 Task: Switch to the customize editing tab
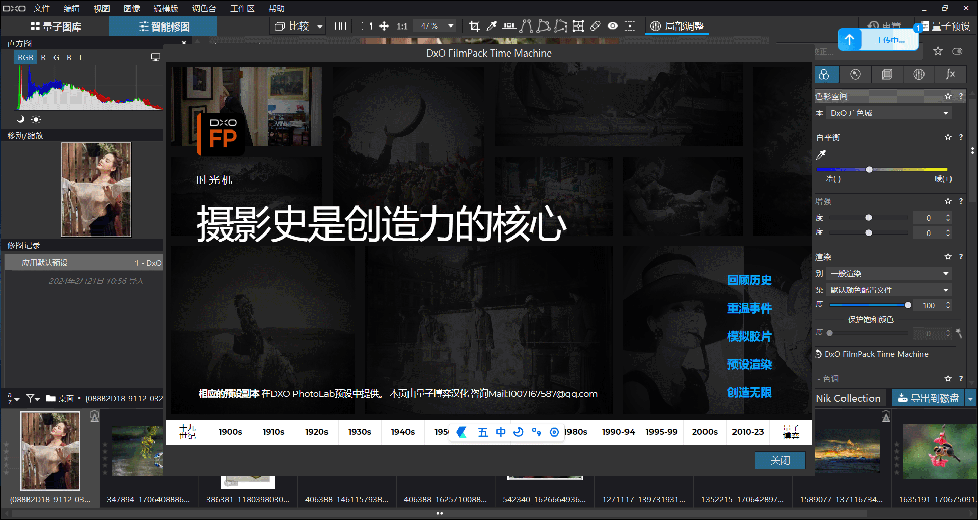click(163, 26)
